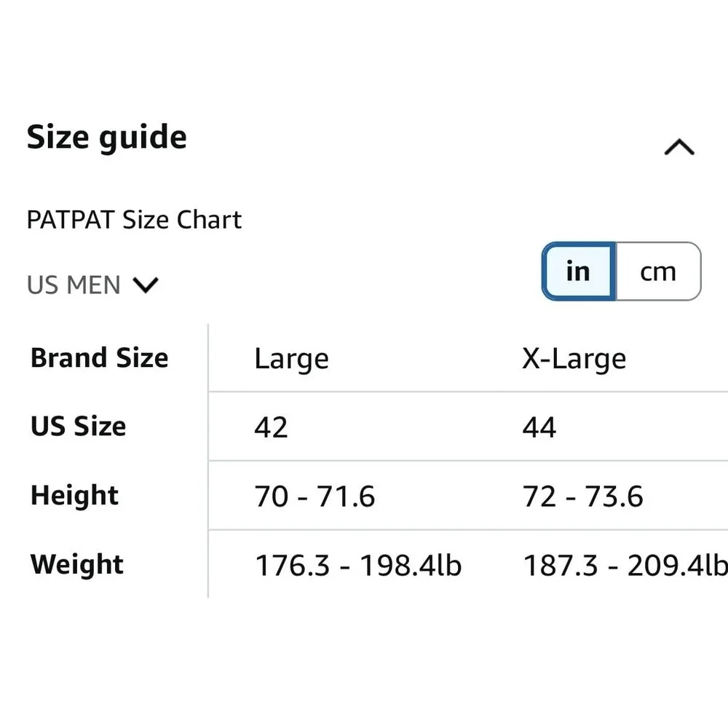The height and width of the screenshot is (728, 728).
Task: Select the X-Large column header
Action: [x=574, y=359]
